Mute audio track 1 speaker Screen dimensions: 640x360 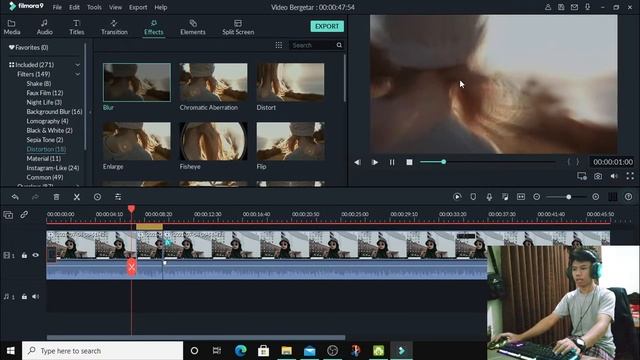click(x=36, y=297)
